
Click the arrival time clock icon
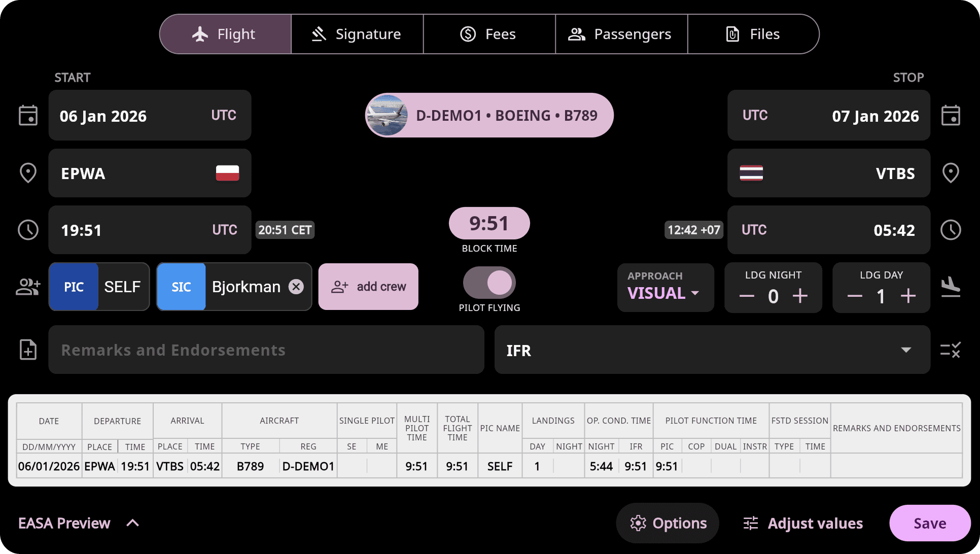tap(951, 230)
